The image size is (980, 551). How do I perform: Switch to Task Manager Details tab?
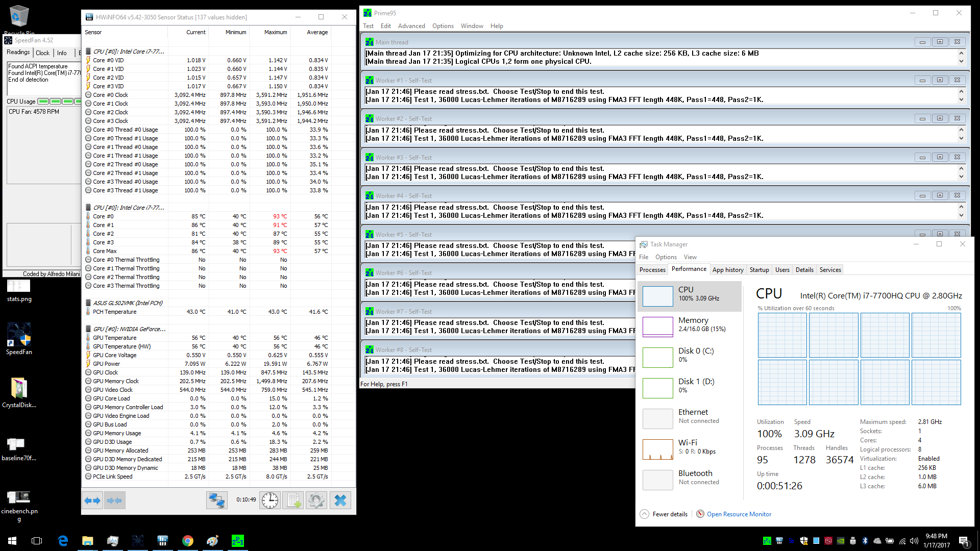(804, 270)
